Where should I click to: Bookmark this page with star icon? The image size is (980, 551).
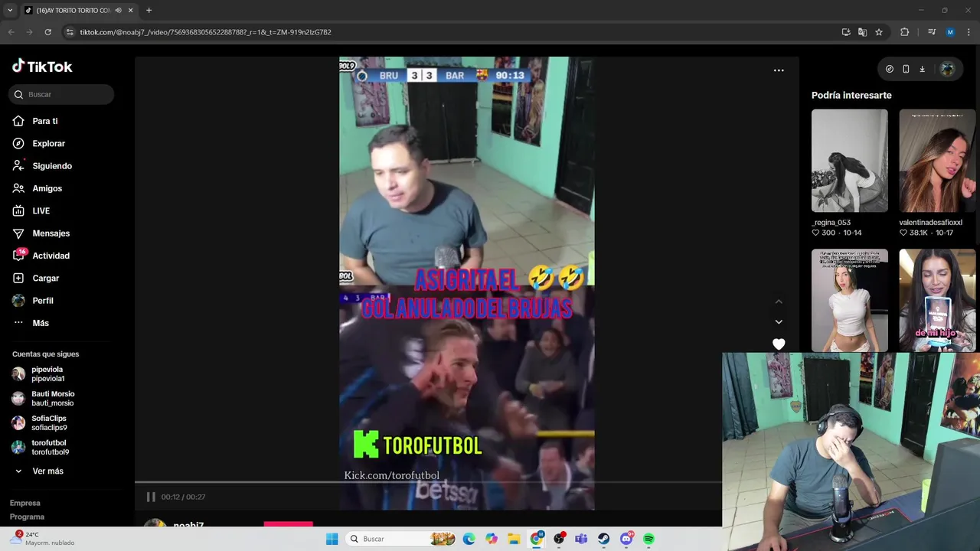879,32
